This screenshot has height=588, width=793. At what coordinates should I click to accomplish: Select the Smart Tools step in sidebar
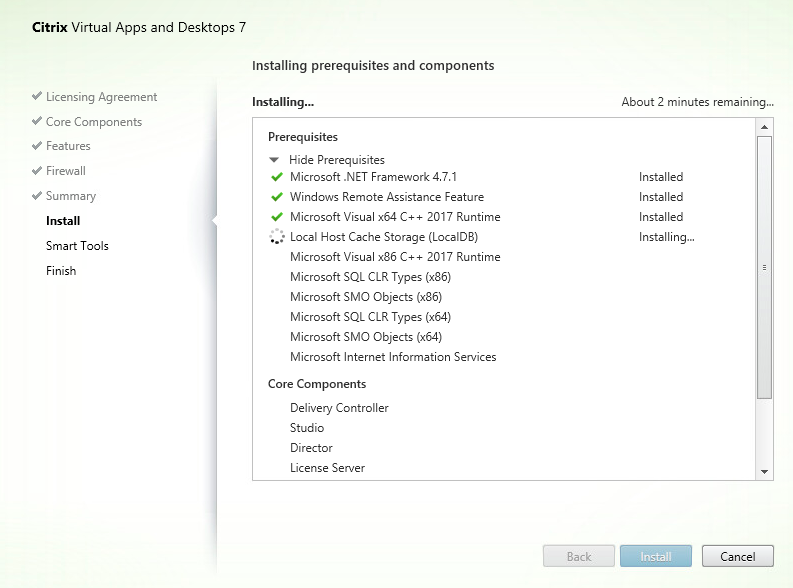pyautogui.click(x=77, y=246)
